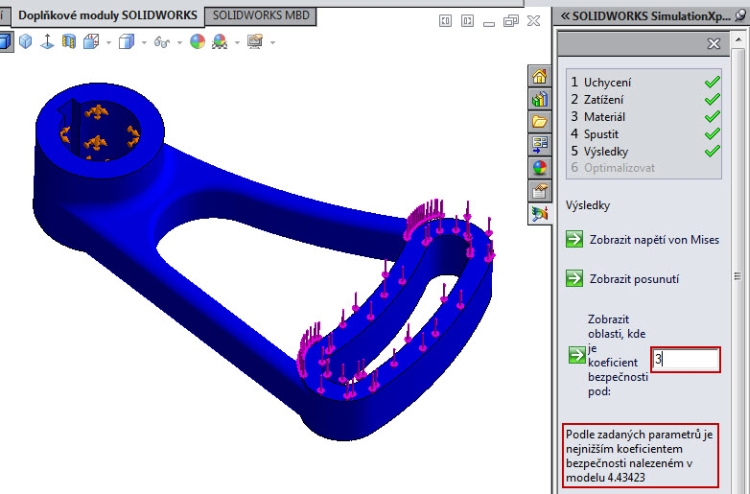Screen dimensions: 750x494
Task: Open the File Explorer folder side tab
Action: tap(540, 121)
